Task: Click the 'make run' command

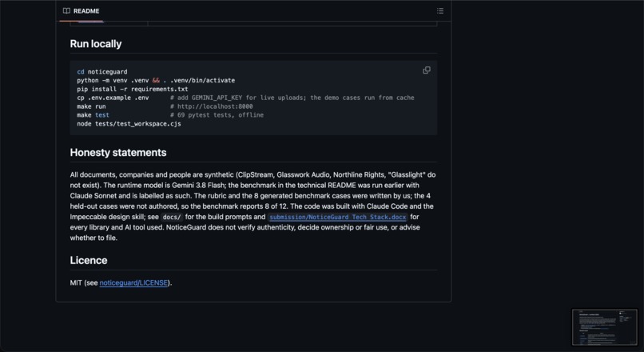Action: 91,106
